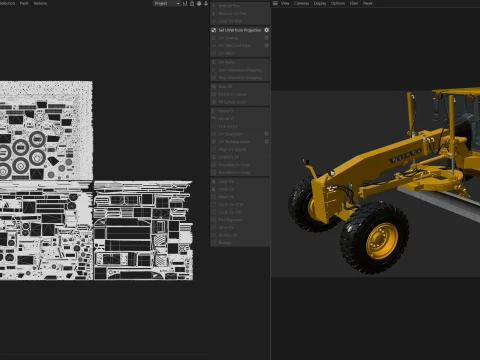Click the lower-right UV tile in canvas
Viewport: 480px width, 360px height.
(143, 230)
